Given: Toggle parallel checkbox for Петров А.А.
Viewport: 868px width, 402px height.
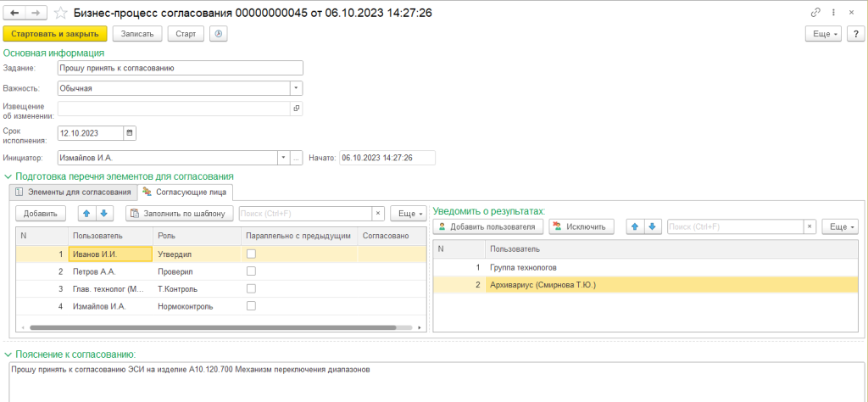Looking at the screenshot, I should [251, 271].
